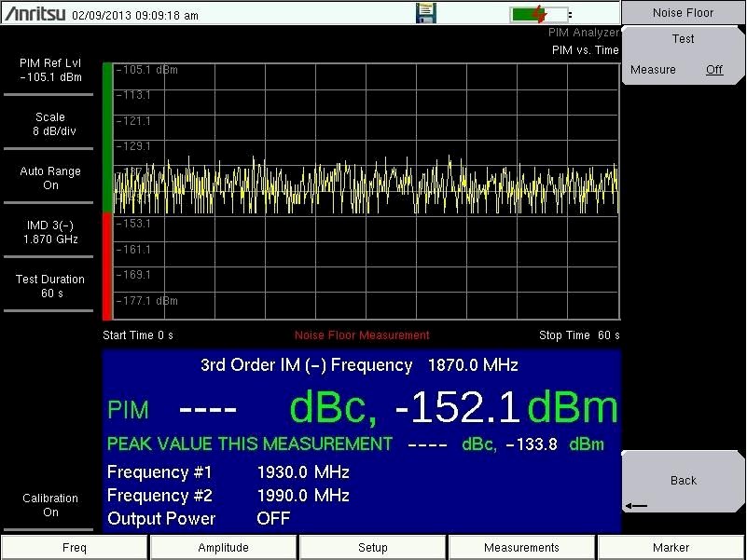Click the PIM vs. Time label

point(585,50)
